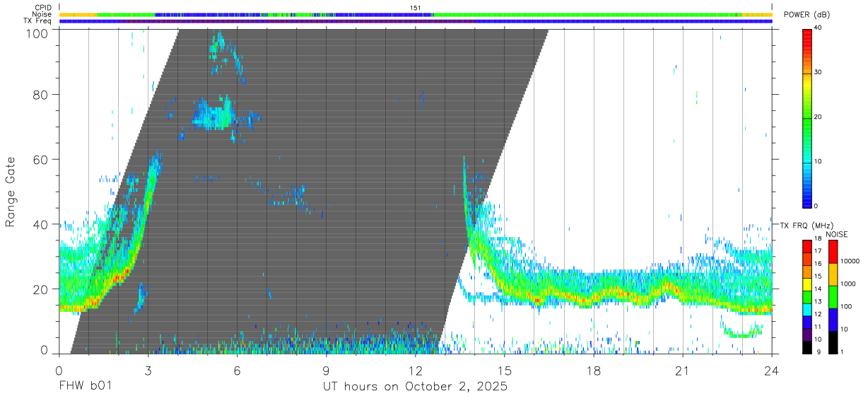Click the UT hours on October 2, 2025 title
Image resolution: width=868 pixels, height=401 pixels.
pos(415,387)
